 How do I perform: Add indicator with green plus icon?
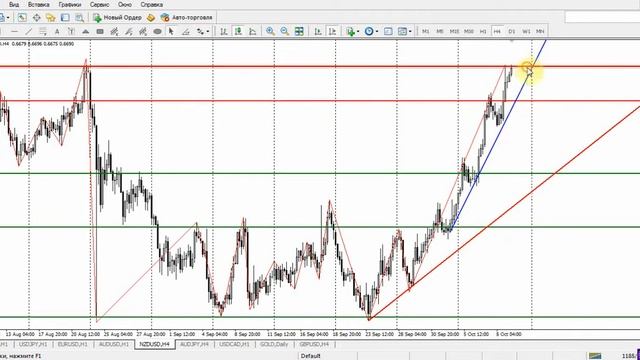point(350,31)
